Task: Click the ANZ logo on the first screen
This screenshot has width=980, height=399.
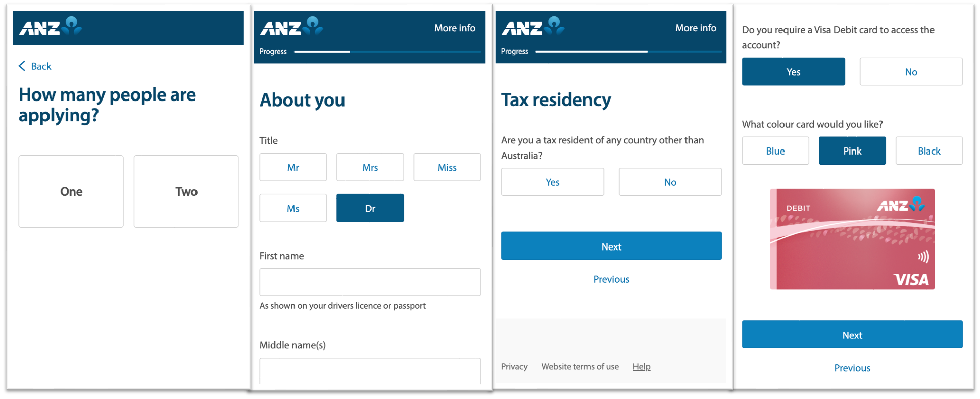Action: pyautogui.click(x=51, y=27)
